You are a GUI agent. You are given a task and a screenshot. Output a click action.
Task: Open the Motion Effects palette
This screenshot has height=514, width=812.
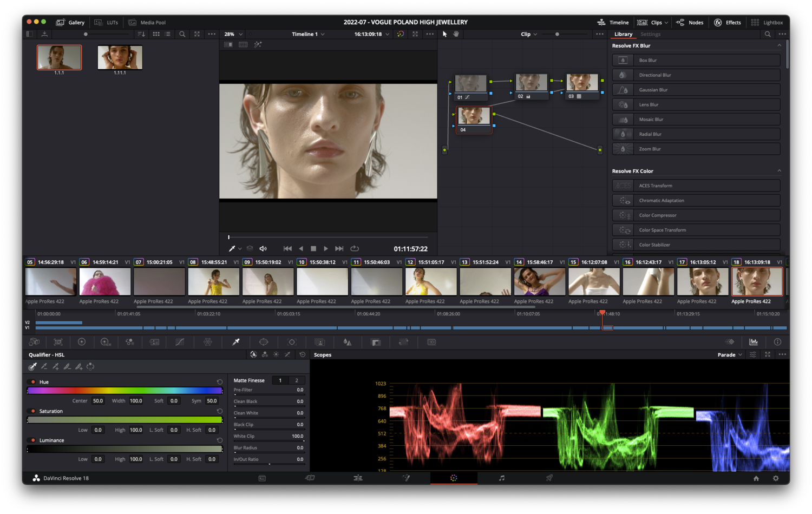[x=154, y=342]
